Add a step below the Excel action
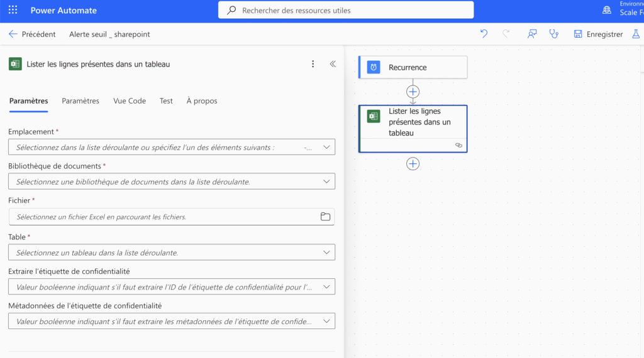This screenshot has width=644, height=358. [413, 163]
